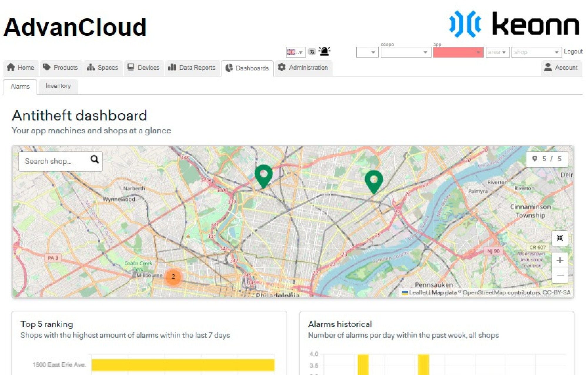This screenshot has height=375, width=588.
Task: Click the orange cluster marker labeled 2
Action: tap(173, 277)
